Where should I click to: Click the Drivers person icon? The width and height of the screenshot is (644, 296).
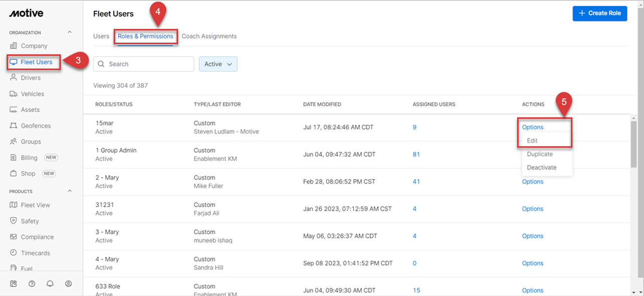[14, 78]
